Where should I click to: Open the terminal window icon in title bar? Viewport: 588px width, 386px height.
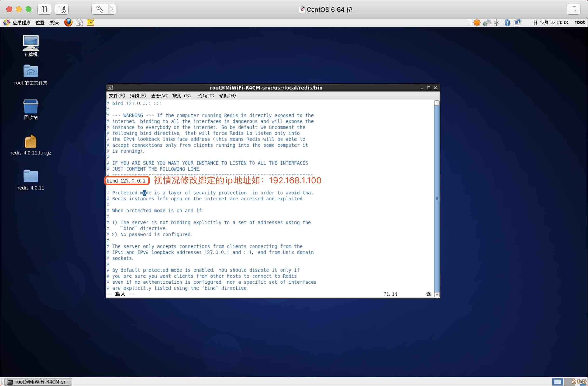[x=110, y=88]
